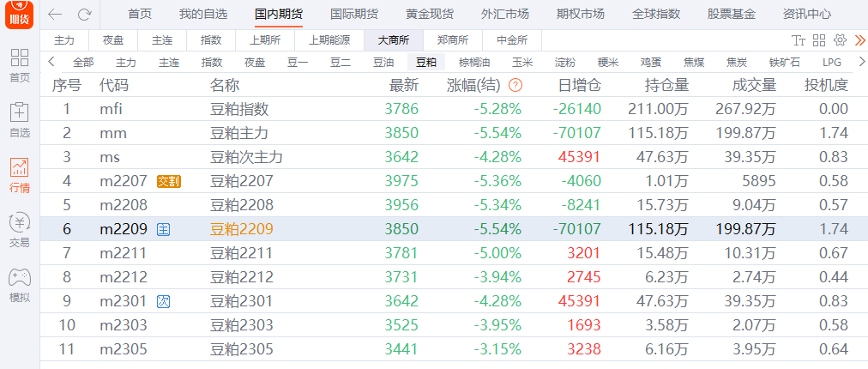This screenshot has height=369, width=868.
Task: Select the 豆粕2208 contract
Action: click(x=454, y=205)
